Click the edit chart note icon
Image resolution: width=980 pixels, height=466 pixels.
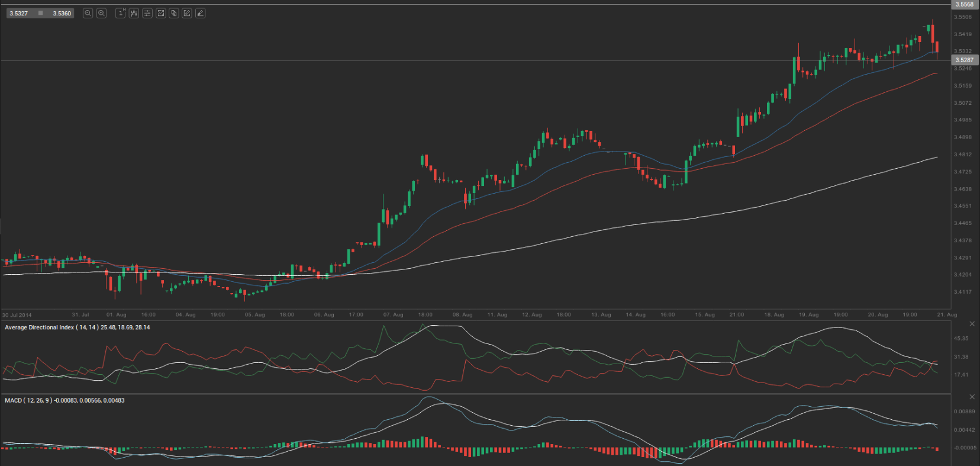point(187,13)
